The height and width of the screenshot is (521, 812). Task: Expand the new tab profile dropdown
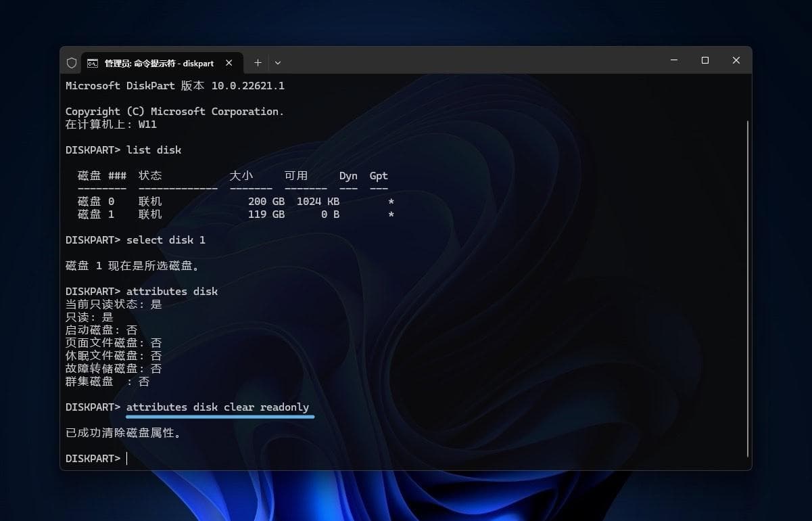click(278, 62)
